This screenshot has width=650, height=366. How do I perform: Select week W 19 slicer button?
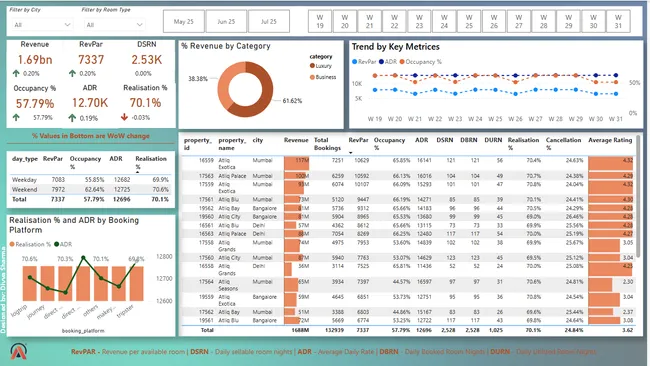coord(320,22)
